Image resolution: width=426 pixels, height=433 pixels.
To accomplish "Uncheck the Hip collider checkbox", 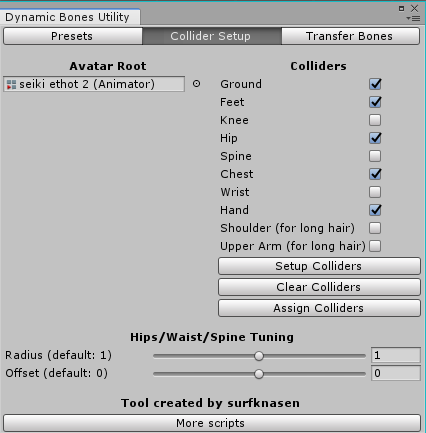I will pos(375,138).
